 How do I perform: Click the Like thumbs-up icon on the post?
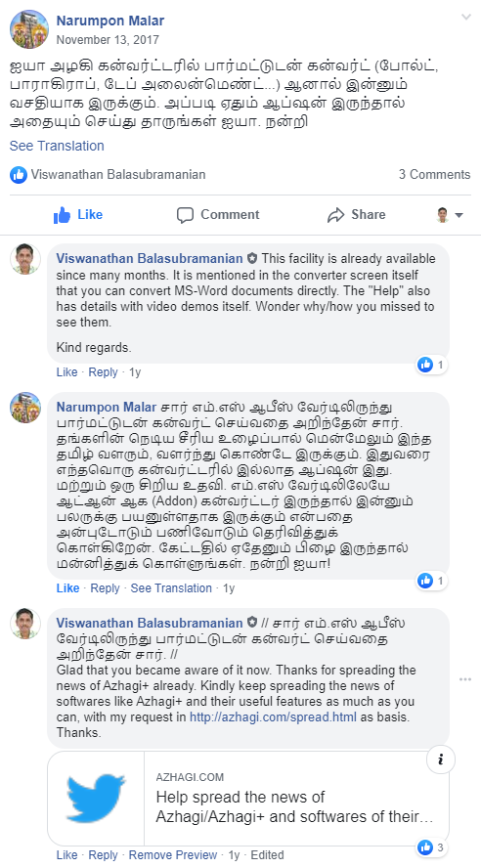click(x=62, y=215)
